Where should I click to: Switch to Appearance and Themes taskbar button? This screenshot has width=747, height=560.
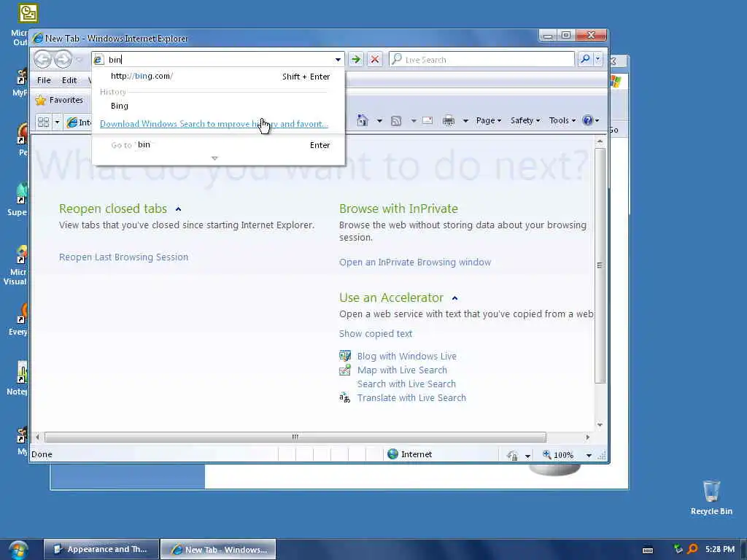click(x=101, y=549)
